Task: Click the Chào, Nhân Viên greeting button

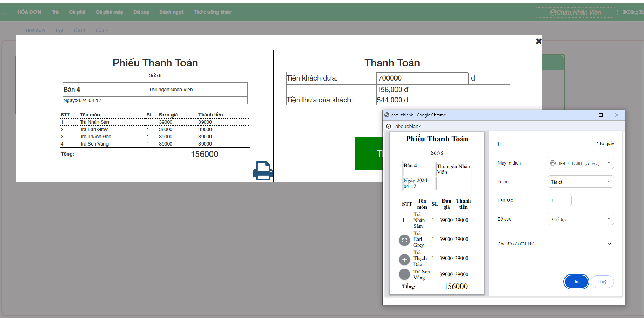Action: [x=576, y=12]
